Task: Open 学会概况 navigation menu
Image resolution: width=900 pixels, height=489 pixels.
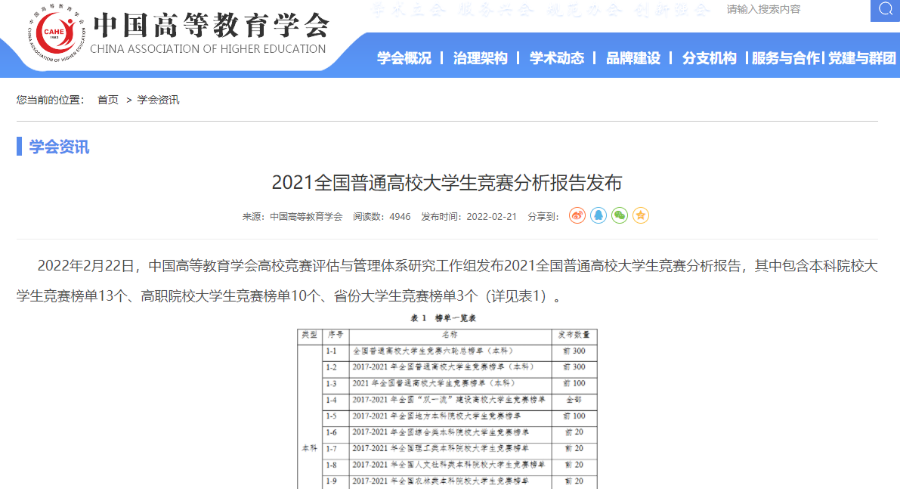Action: click(x=404, y=58)
